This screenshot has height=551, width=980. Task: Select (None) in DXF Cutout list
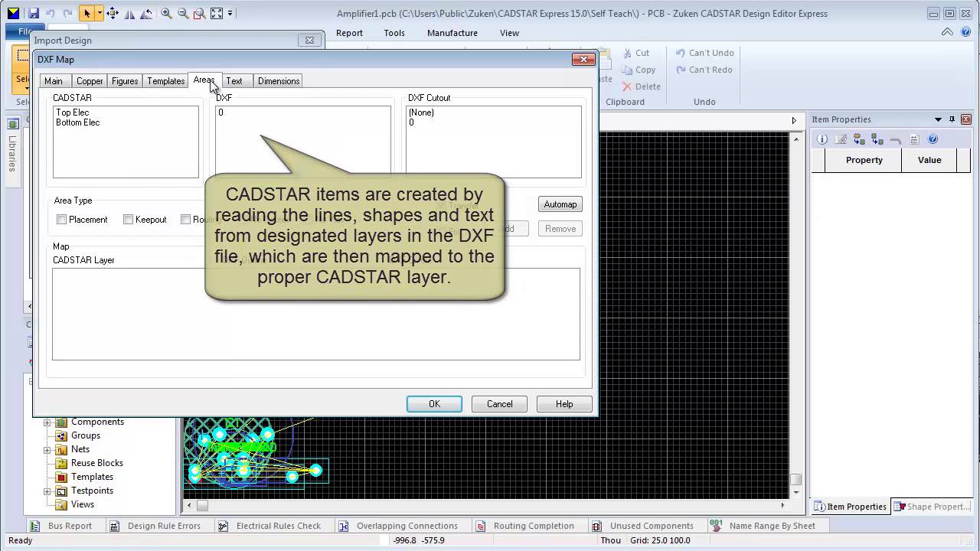click(x=421, y=112)
